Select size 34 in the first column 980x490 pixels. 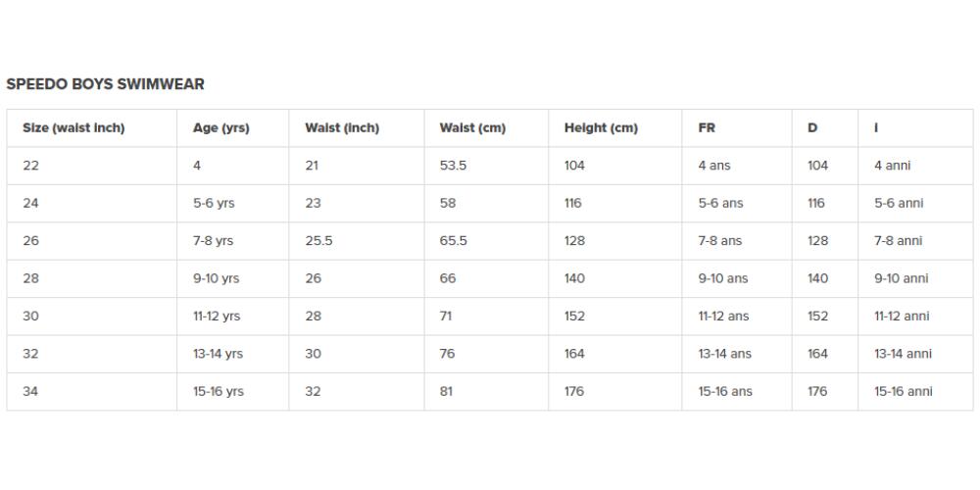point(31,391)
